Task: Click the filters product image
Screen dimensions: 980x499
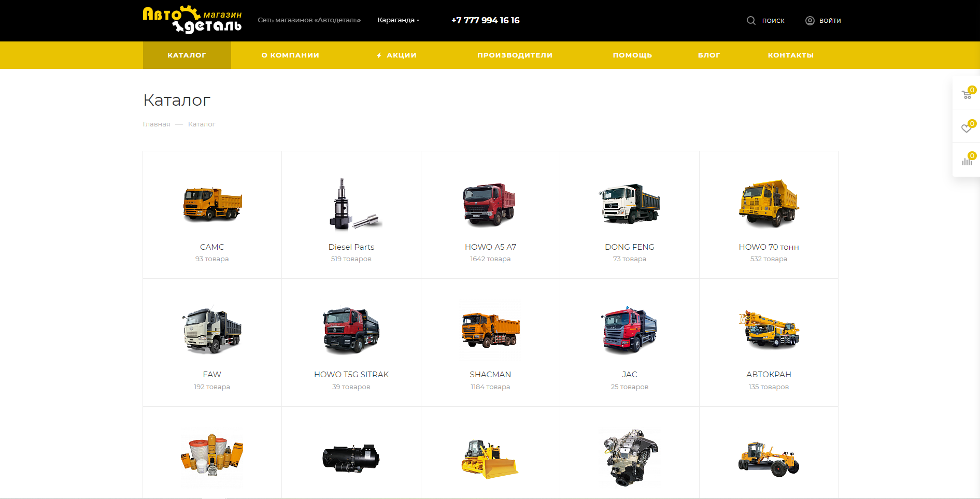Action: pos(212,455)
